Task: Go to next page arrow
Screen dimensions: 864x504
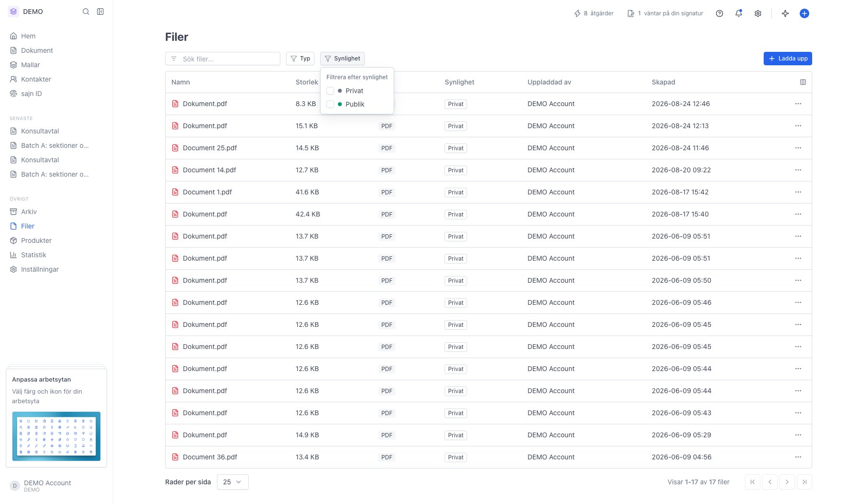Action: pos(787,482)
